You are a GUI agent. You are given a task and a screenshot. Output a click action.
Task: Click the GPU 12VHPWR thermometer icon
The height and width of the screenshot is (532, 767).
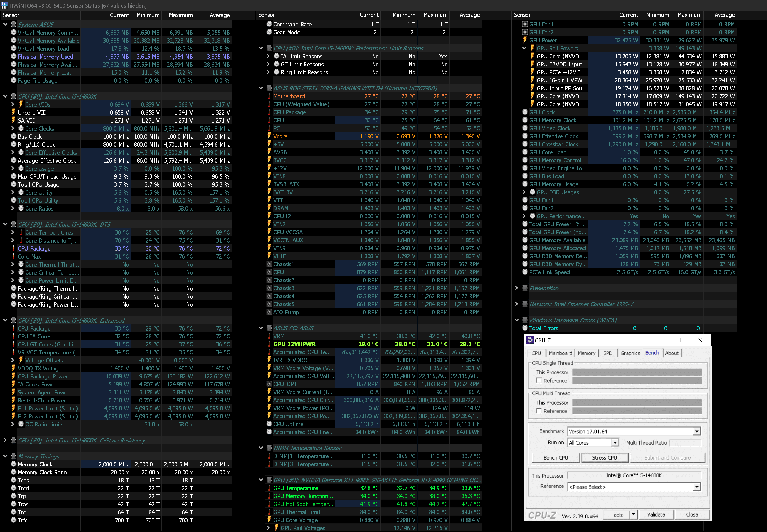[x=269, y=344]
